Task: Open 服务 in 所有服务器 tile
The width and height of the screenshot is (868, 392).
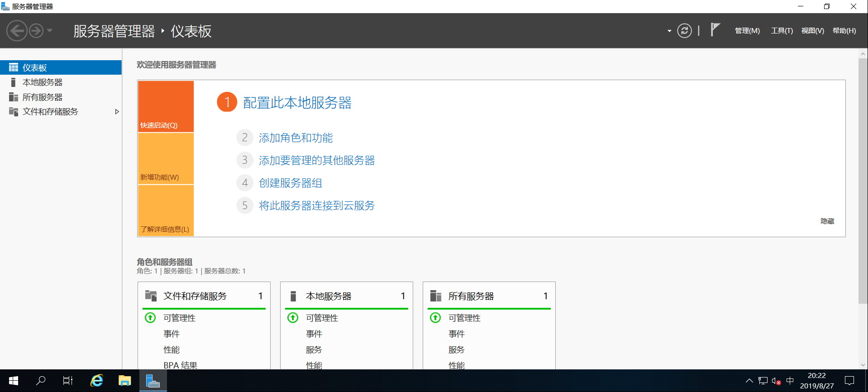Action: [457, 349]
